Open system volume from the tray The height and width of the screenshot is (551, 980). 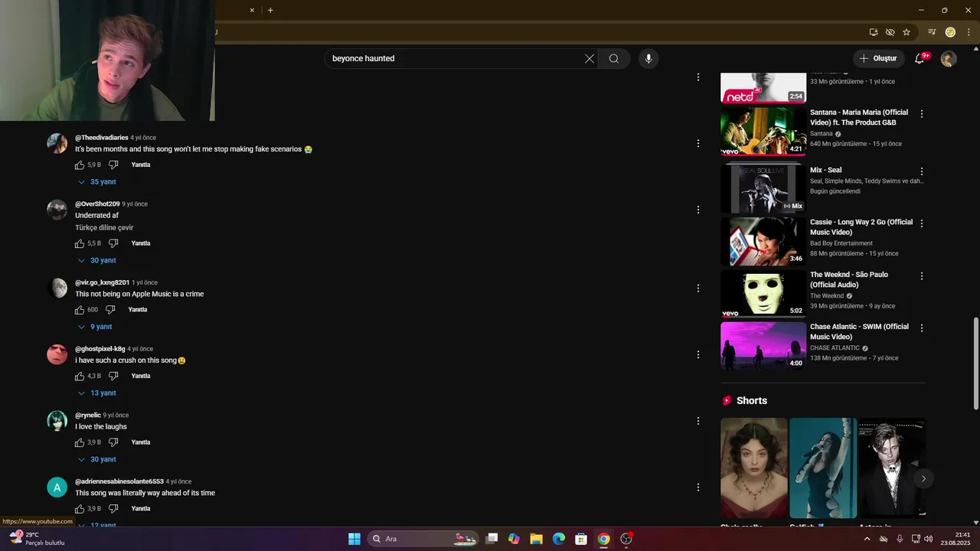(x=928, y=539)
